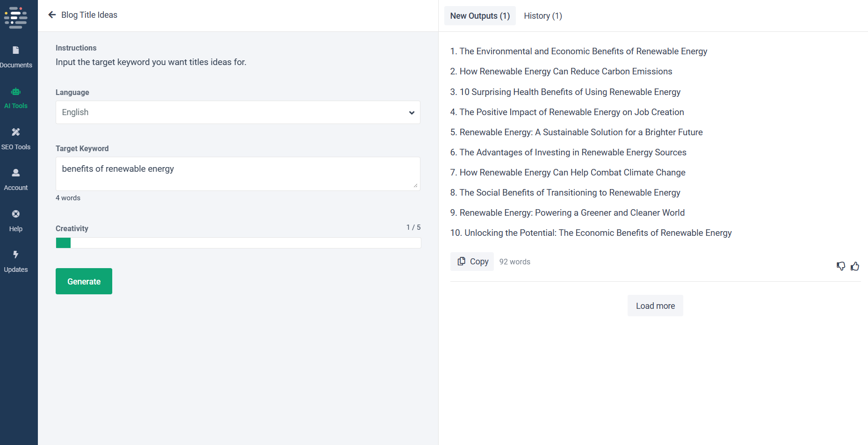This screenshot has height=445, width=868.
Task: Click title 7 about combating climate change
Action: pos(568,172)
